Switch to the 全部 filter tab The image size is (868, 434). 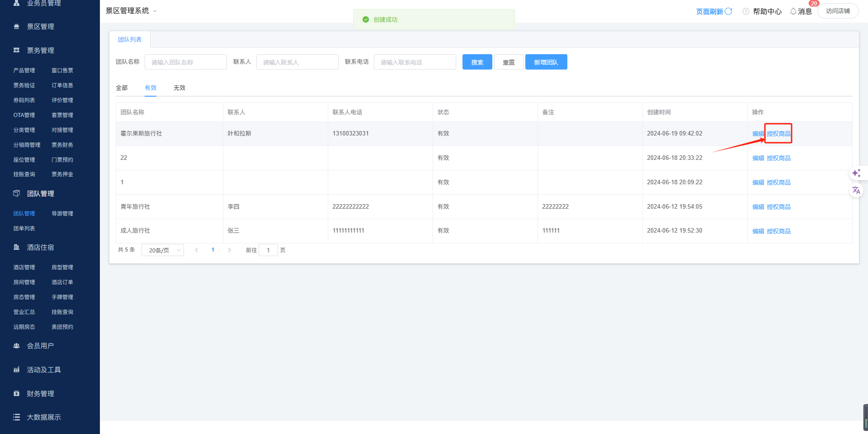pyautogui.click(x=122, y=88)
